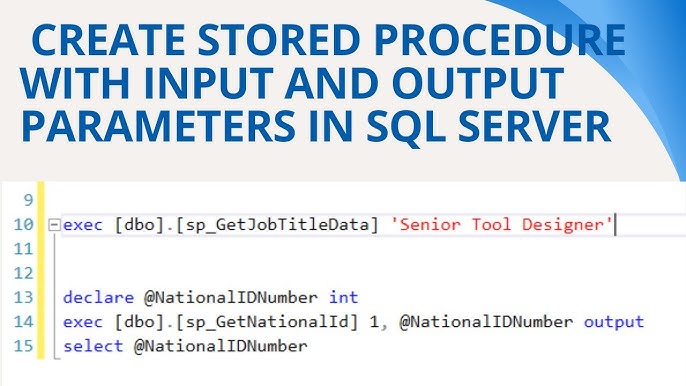Click the yellow change-tracking margin bar
The height and width of the screenshot is (386, 686).
coord(41,270)
